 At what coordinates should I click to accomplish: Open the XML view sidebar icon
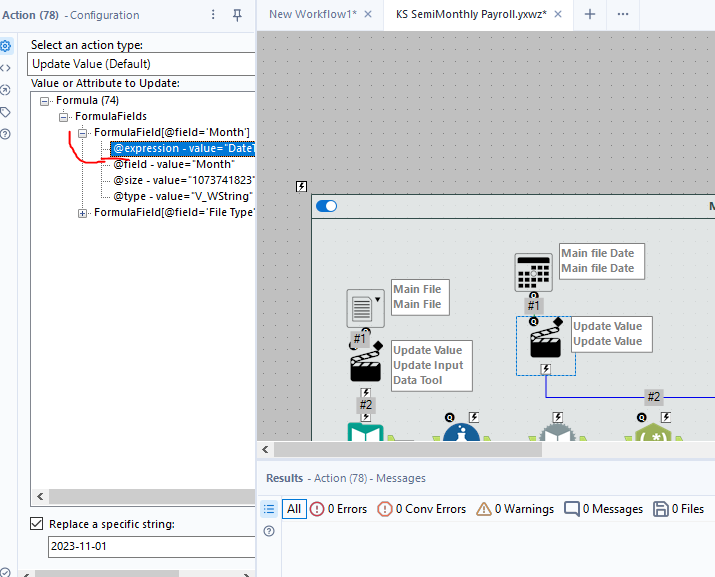6,68
